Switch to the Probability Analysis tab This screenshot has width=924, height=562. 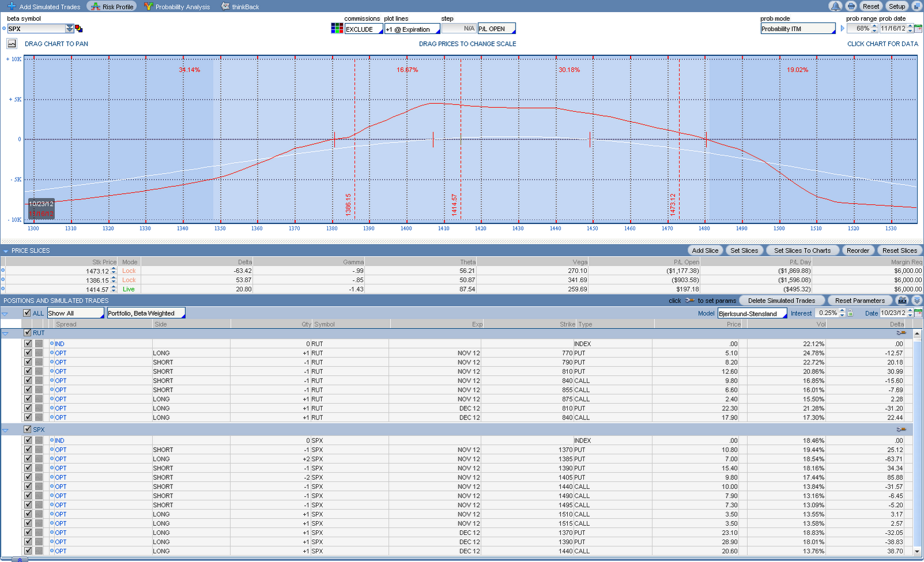point(177,6)
